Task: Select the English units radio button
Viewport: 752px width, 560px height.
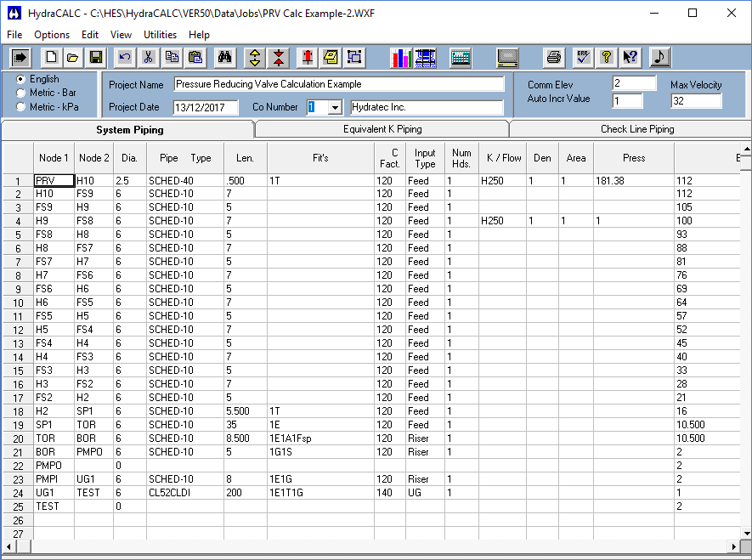Action: point(20,79)
